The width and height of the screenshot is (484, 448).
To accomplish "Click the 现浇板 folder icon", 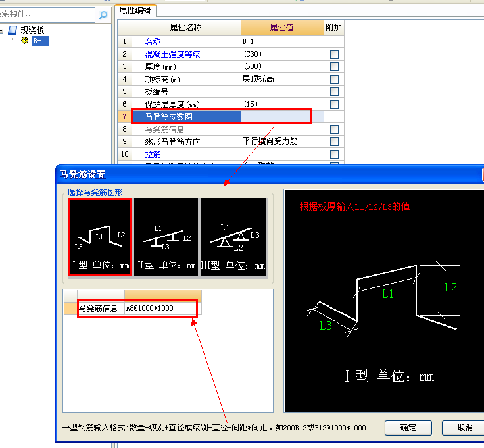I will pos(12,30).
